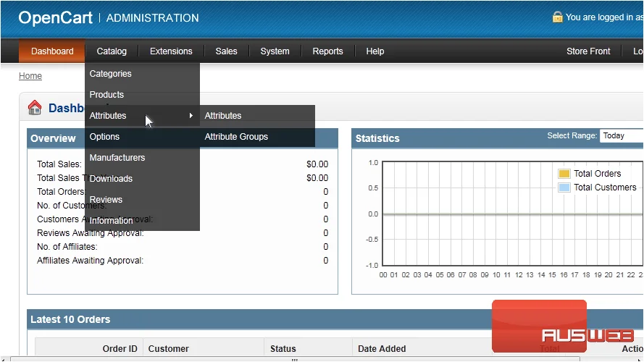Click the Order ID column header
Screen dimensions: 644x362
120,349
